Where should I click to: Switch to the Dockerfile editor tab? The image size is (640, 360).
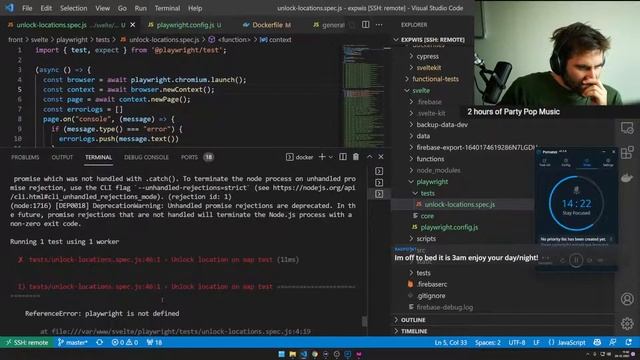267,25
